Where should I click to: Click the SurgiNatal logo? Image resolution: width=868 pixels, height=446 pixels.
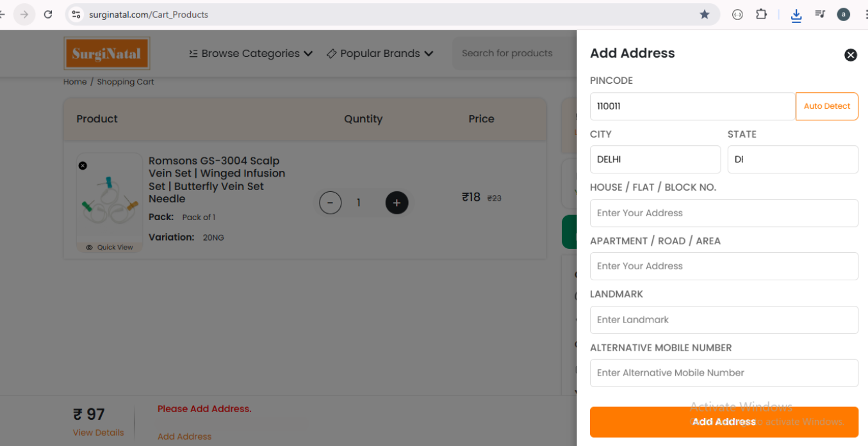pos(107,54)
